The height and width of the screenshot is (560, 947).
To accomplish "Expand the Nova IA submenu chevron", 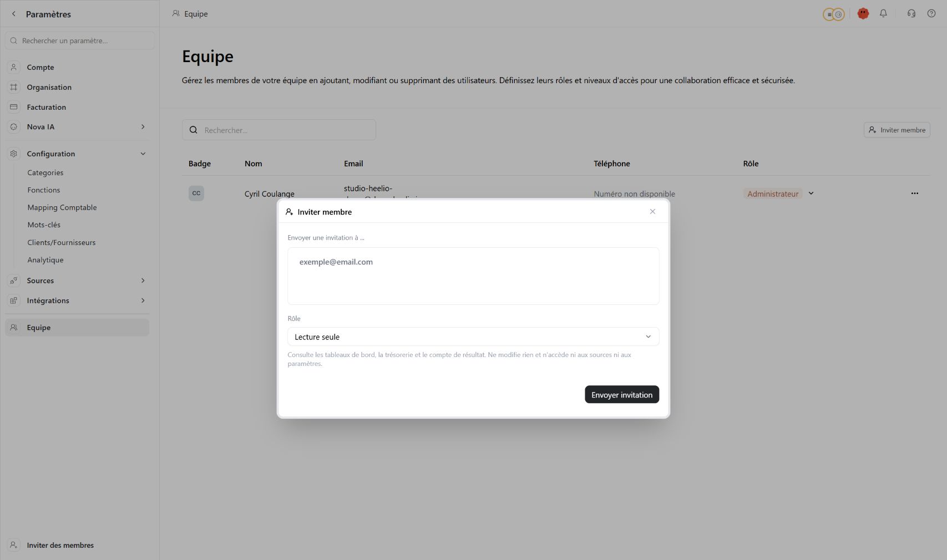I will pos(143,127).
